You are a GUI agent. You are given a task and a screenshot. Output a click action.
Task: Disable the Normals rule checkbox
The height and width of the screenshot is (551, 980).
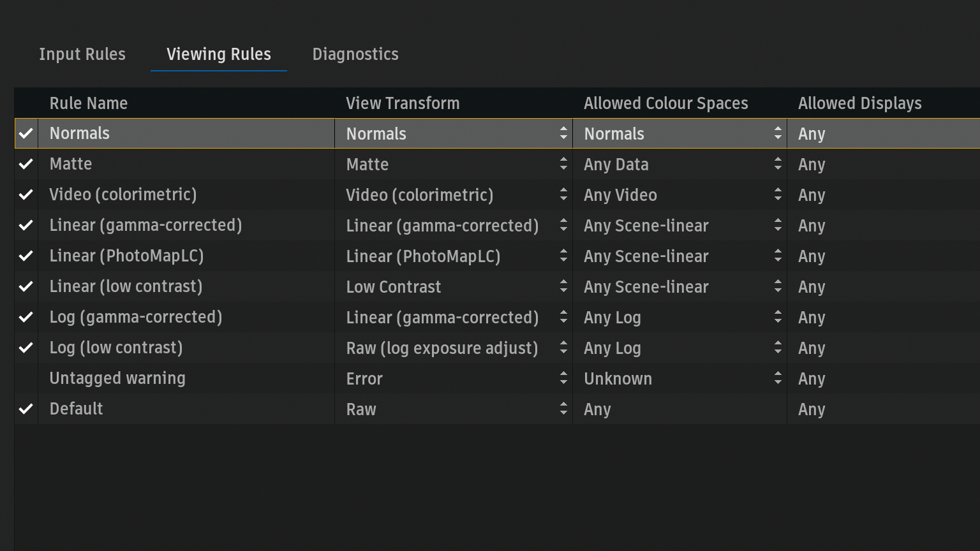[26, 133]
